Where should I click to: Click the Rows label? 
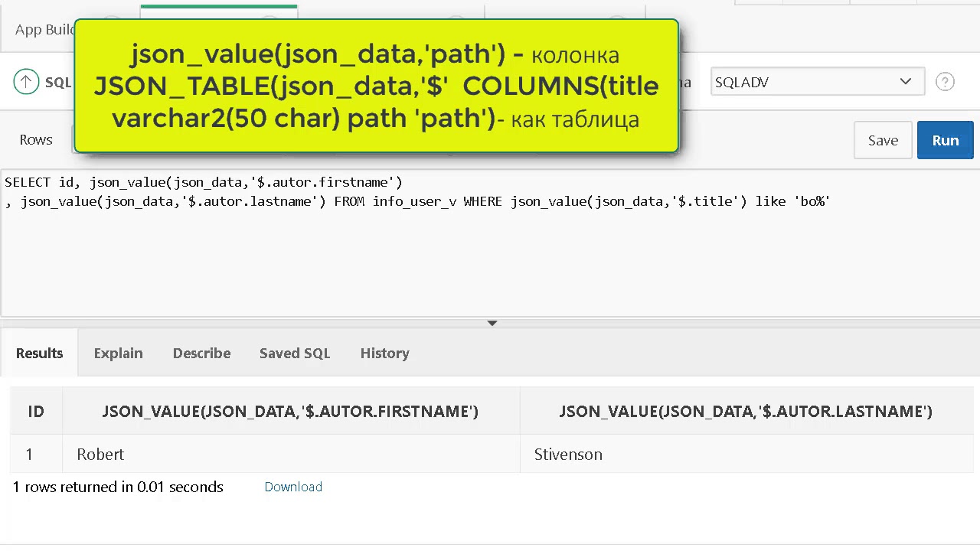tap(36, 140)
